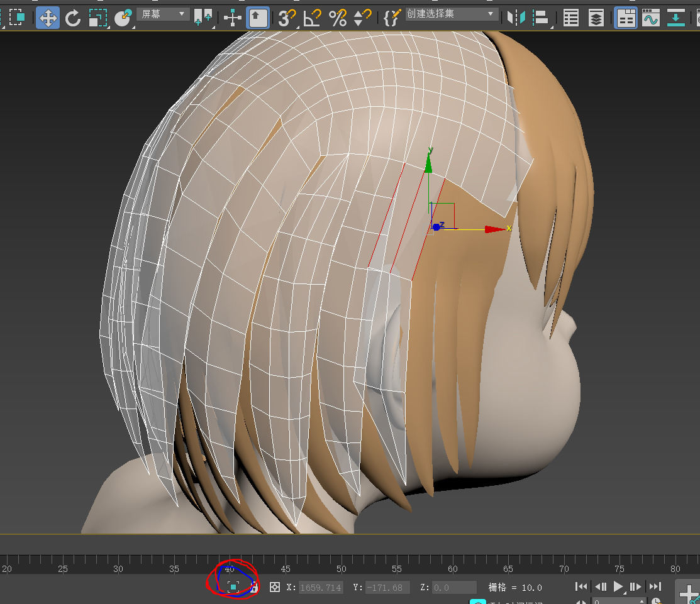Select the Rotate tool
Image resolution: width=700 pixels, height=604 pixels.
(x=73, y=18)
